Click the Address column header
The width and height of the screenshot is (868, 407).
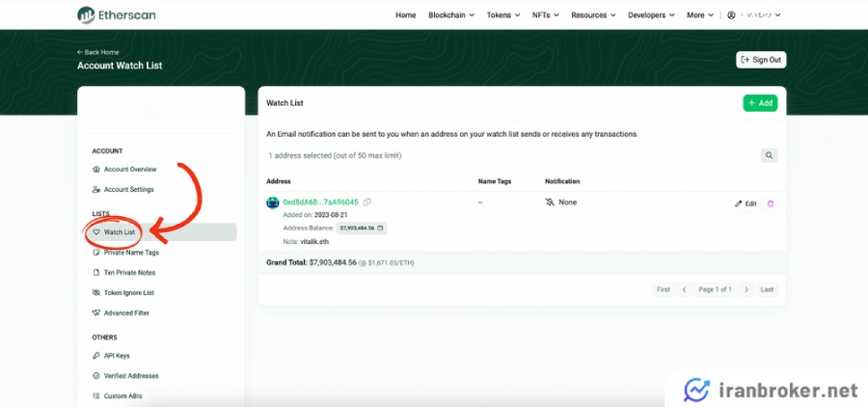pos(279,181)
